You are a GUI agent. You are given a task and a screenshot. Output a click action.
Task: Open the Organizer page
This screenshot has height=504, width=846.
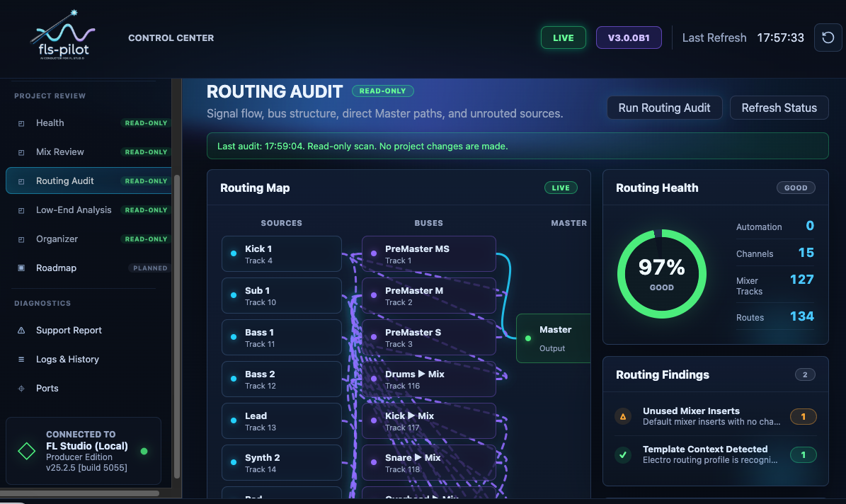click(x=88, y=239)
